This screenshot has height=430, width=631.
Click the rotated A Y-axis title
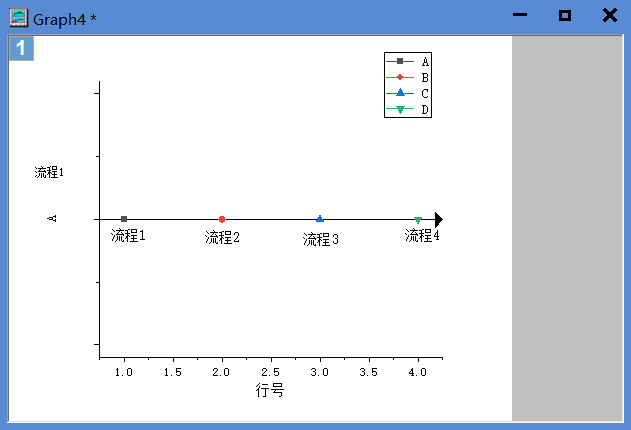click(x=52, y=218)
